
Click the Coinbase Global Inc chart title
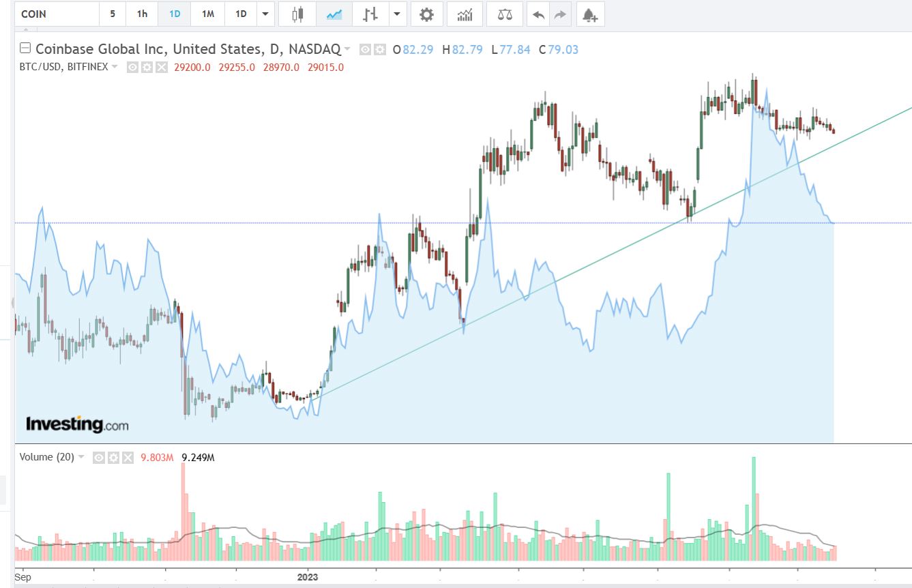(x=188, y=49)
